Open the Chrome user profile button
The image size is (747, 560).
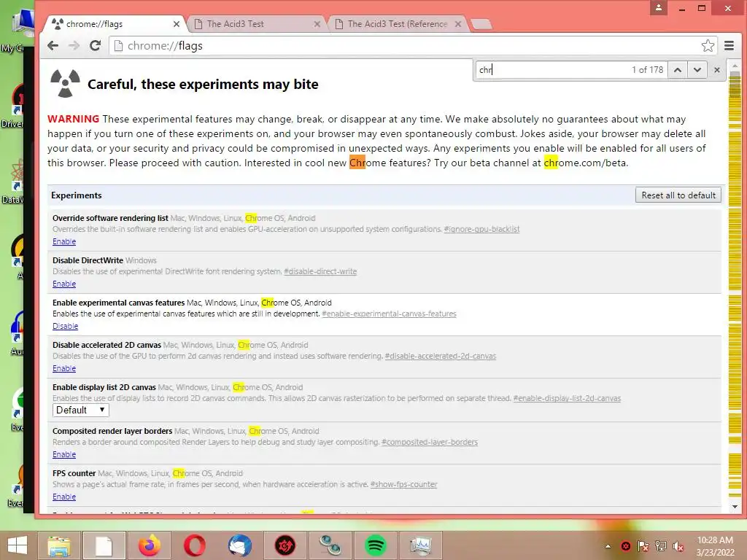pyautogui.click(x=659, y=7)
